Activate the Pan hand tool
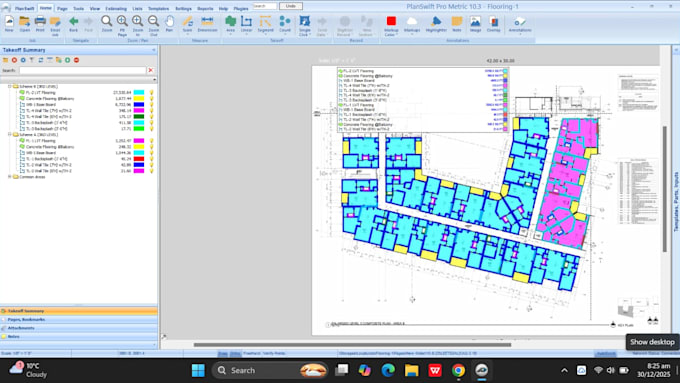 169,24
